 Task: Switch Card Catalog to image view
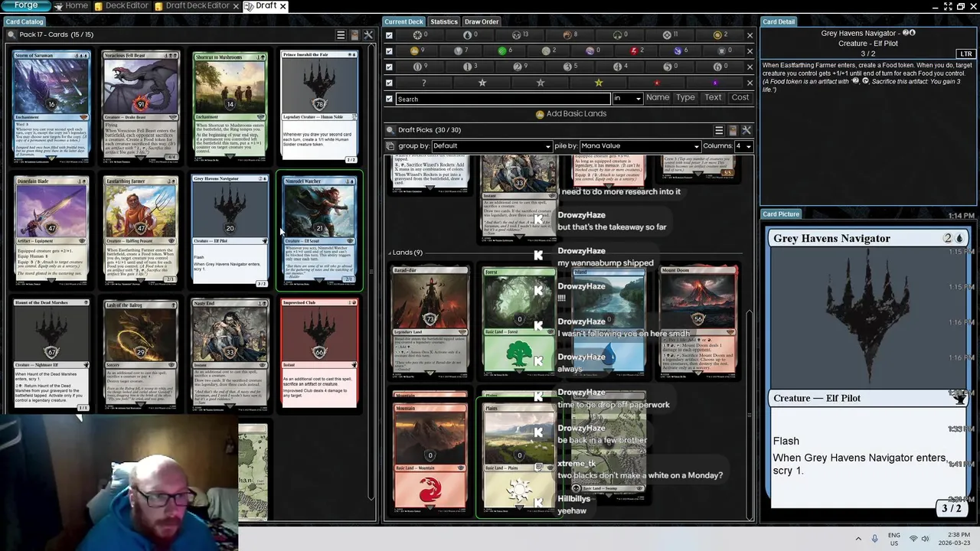click(354, 35)
